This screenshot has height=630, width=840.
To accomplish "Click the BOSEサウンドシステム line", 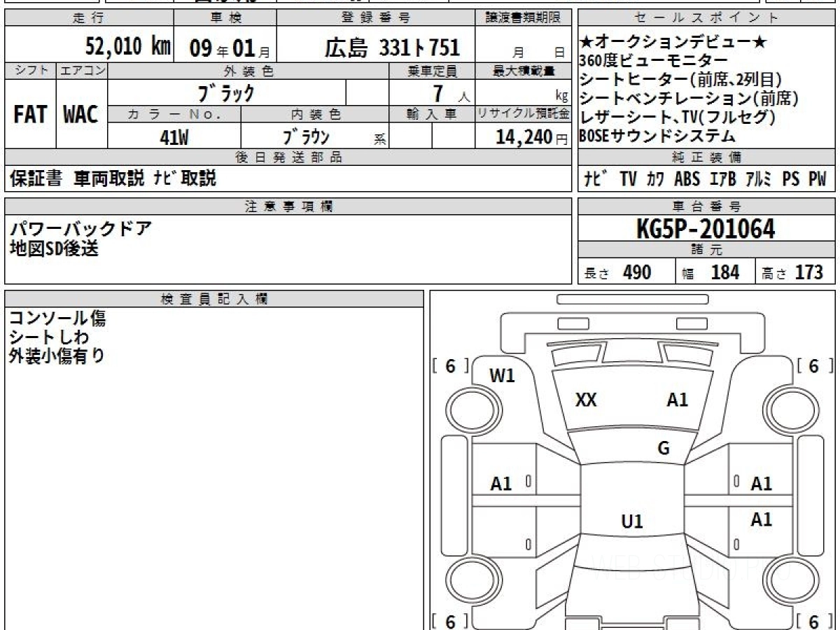I will pos(657,136).
